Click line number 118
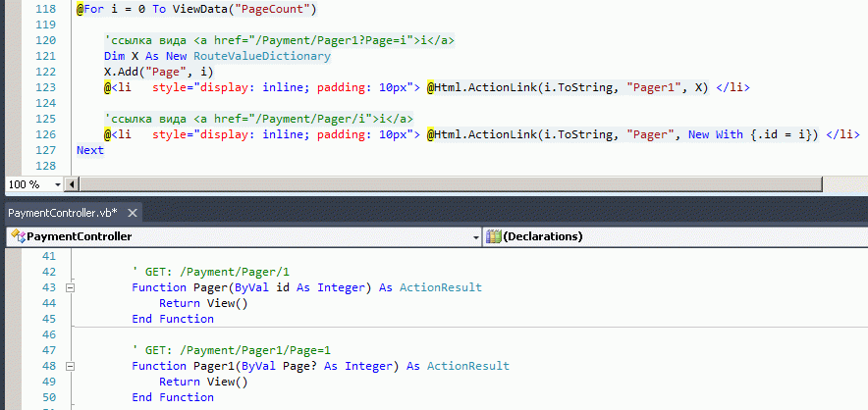This screenshot has width=868, height=410. (45, 10)
